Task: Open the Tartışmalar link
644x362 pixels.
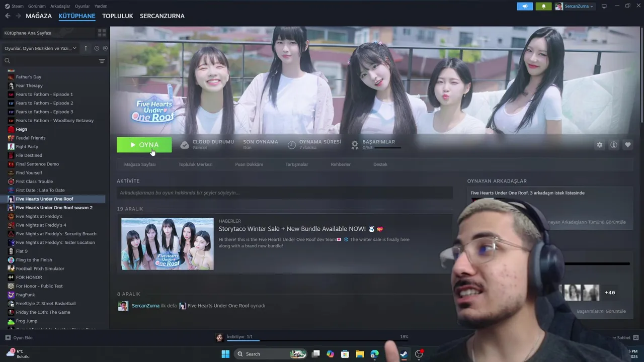Action: (297, 164)
